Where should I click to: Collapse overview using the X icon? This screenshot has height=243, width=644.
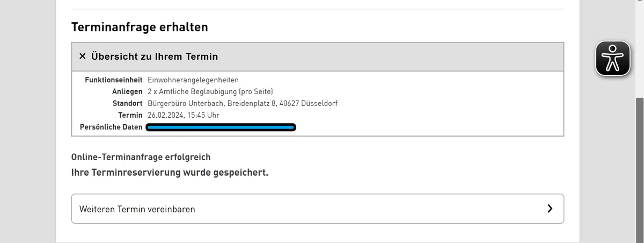(83, 56)
